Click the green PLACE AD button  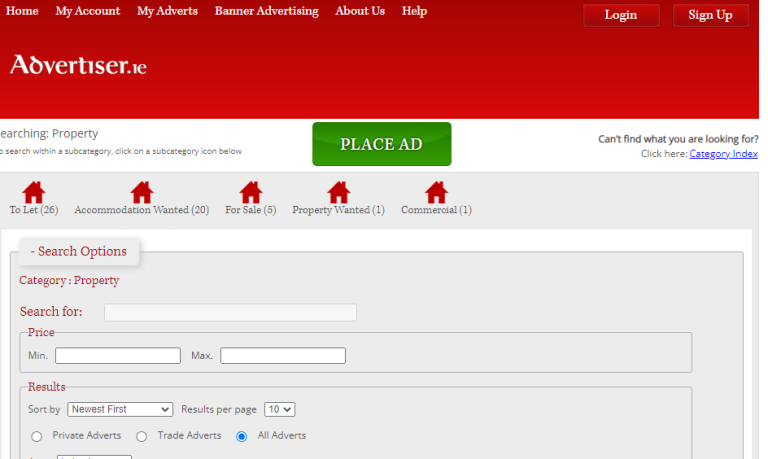click(x=382, y=144)
